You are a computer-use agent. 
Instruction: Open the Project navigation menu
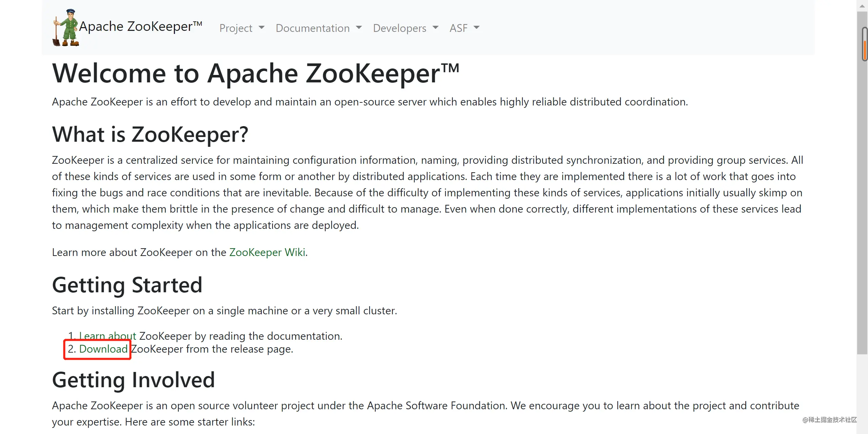242,28
